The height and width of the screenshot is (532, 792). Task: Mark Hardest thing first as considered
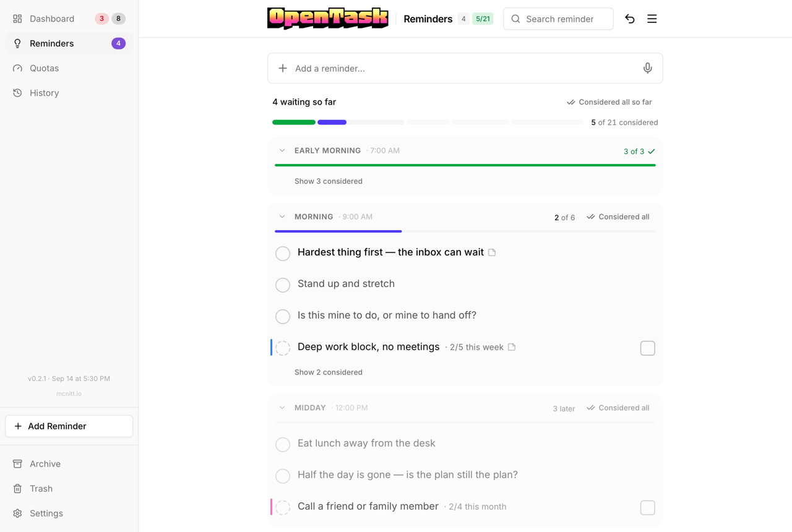283,253
